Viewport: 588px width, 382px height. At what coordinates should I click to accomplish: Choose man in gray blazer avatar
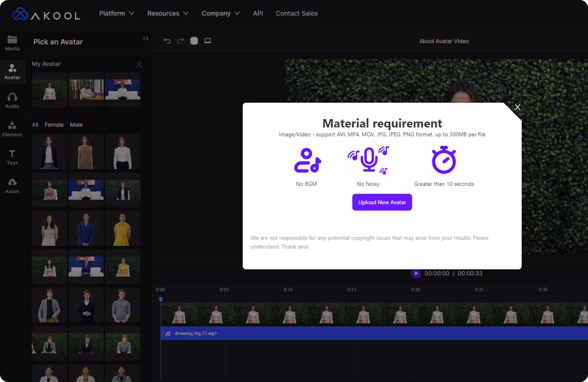(49, 305)
